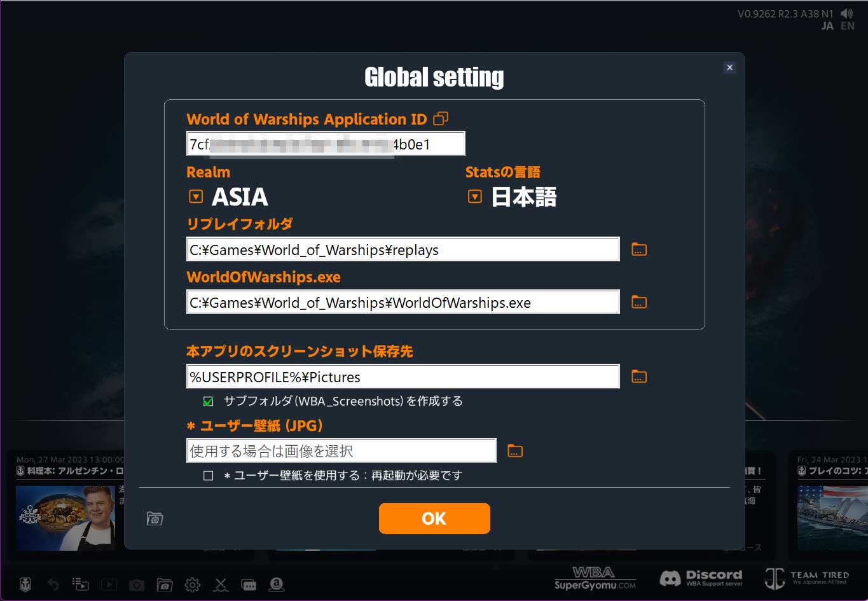The width and height of the screenshot is (868, 601).
Task: Toggle create WBA_Screenshots subfolder checkbox
Action: [x=208, y=401]
